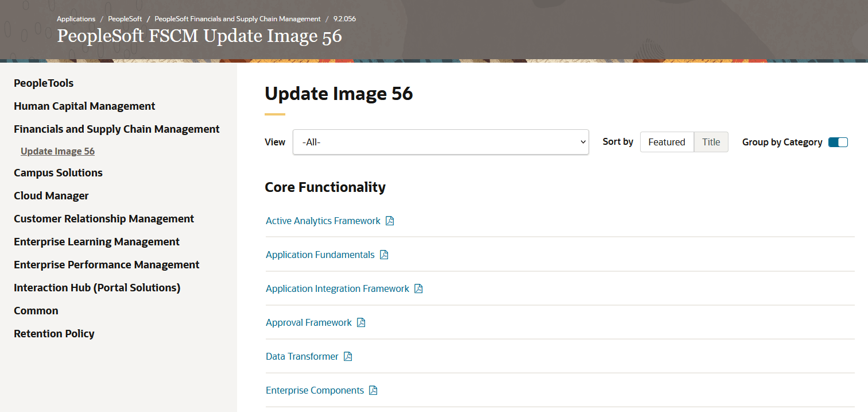Image resolution: width=868 pixels, height=412 pixels.
Task: Open Enterprise Components PDF icon
Action: (374, 390)
